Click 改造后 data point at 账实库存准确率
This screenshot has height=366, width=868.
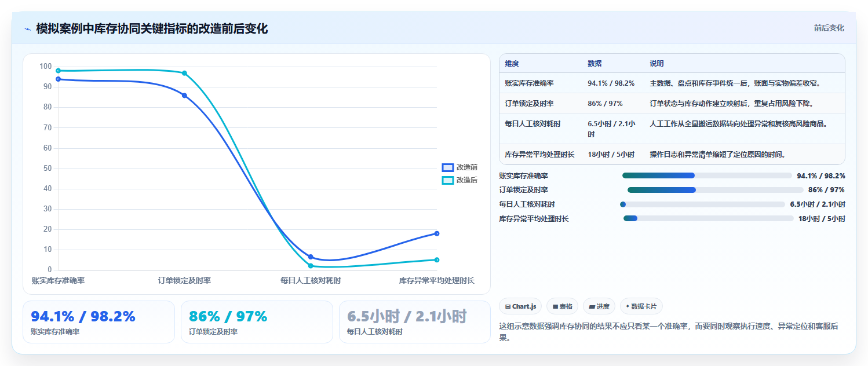pyautogui.click(x=58, y=71)
